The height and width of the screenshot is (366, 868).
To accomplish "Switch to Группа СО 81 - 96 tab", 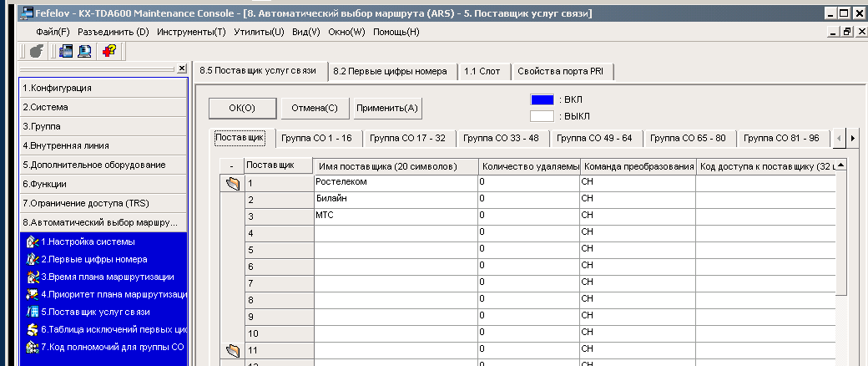I will [x=784, y=138].
